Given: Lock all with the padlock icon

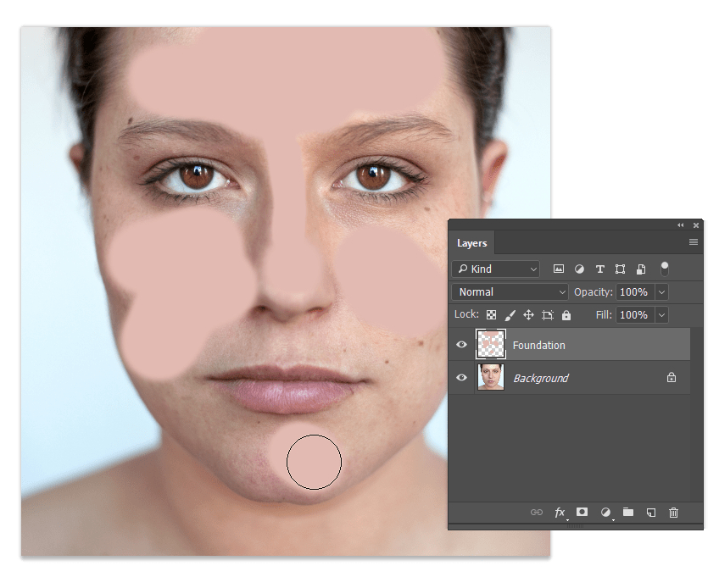Looking at the screenshot, I should point(566,315).
